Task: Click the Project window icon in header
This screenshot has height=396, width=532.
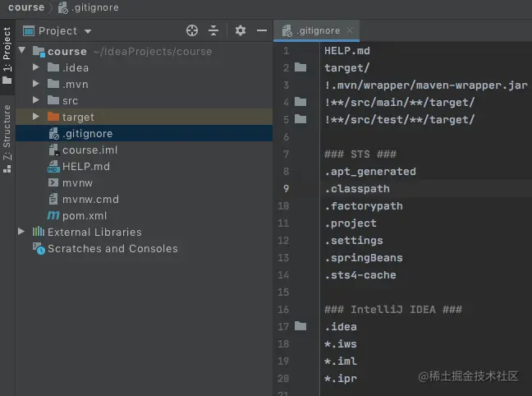Action: pos(29,31)
